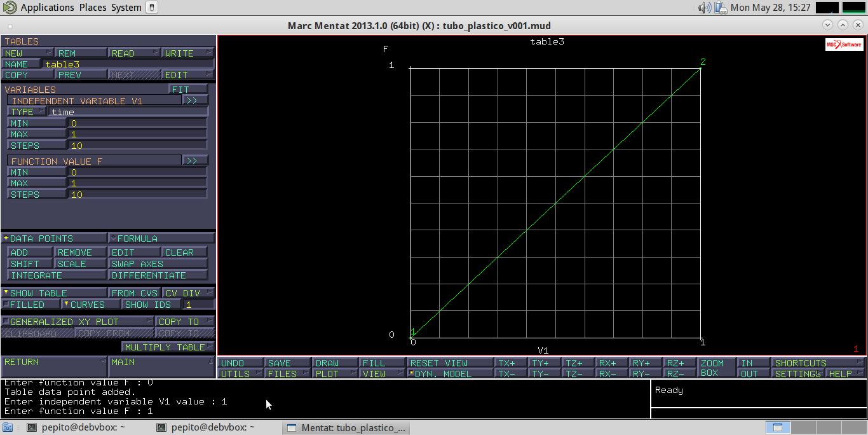
Task: Click the SCALE button
Action: (x=81, y=264)
